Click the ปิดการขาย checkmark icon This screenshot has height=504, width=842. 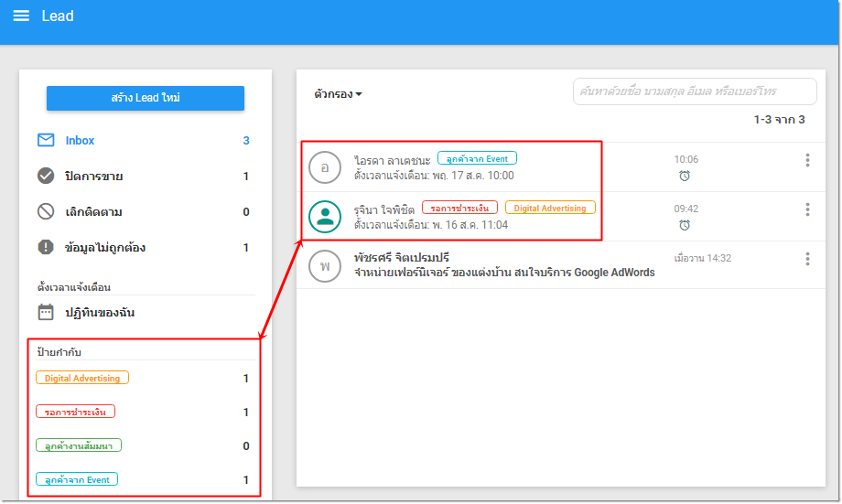point(46,176)
